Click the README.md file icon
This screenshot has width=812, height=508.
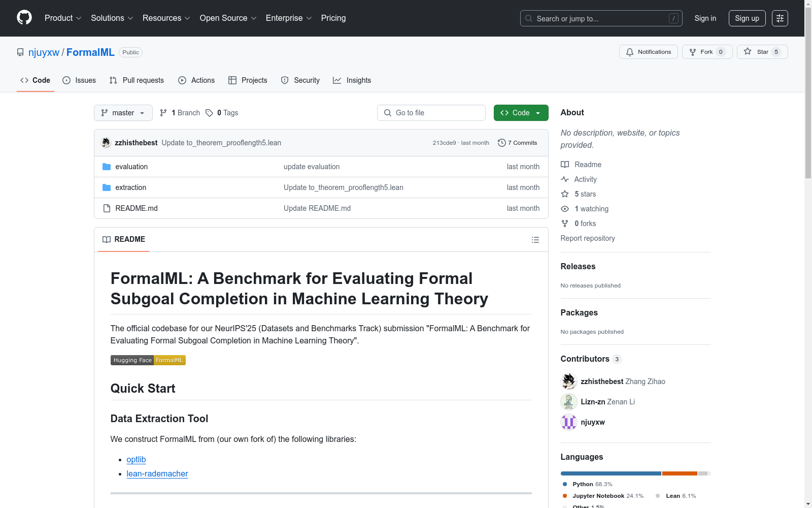click(x=107, y=208)
